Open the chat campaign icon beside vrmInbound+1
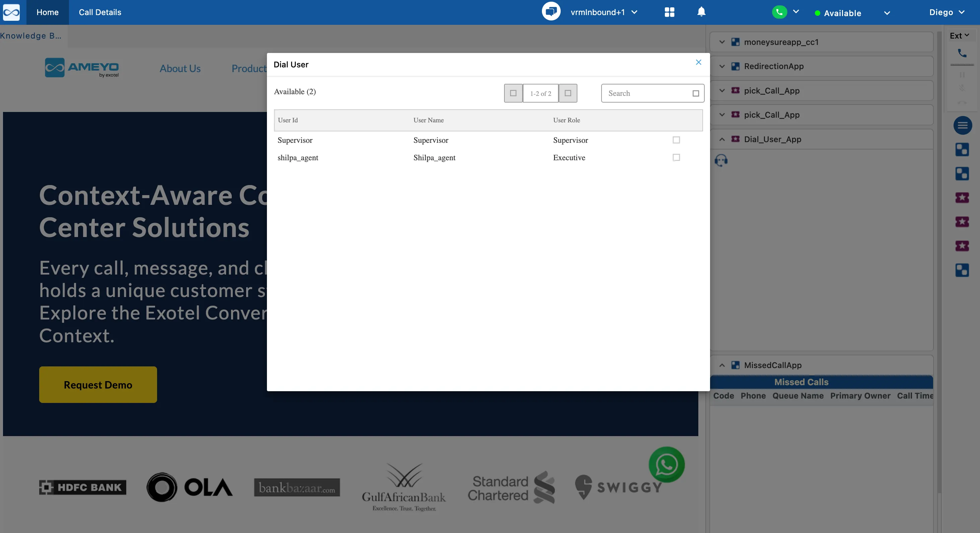 tap(551, 12)
